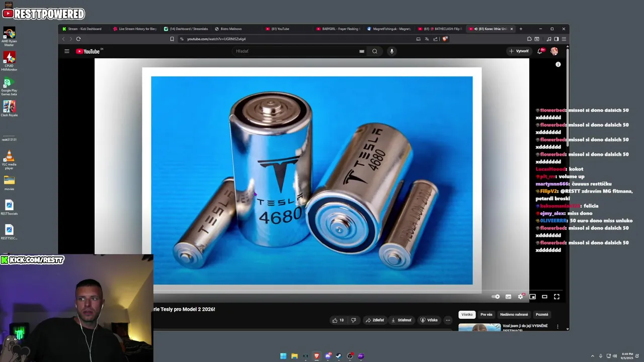
Task: Like the video with 13 likes
Action: point(338,320)
